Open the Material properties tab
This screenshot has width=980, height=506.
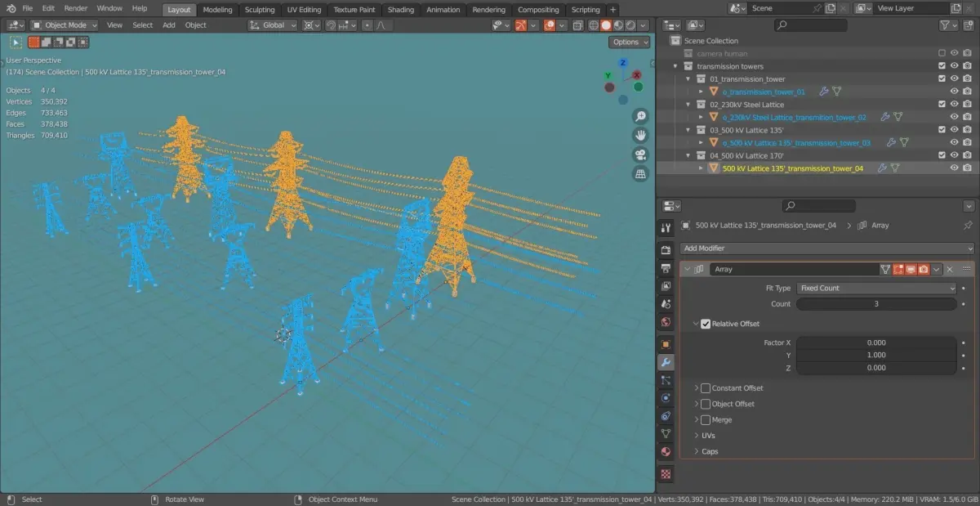[666, 452]
